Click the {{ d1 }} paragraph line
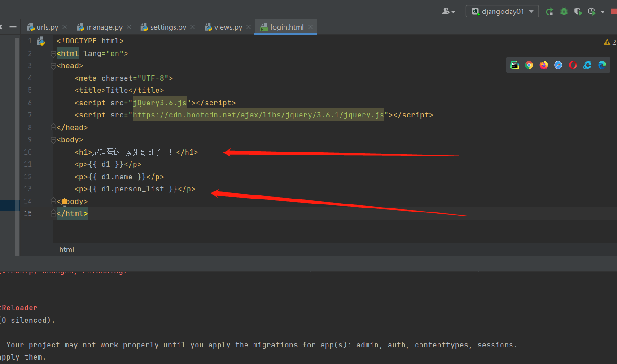617x364 pixels. point(108,165)
